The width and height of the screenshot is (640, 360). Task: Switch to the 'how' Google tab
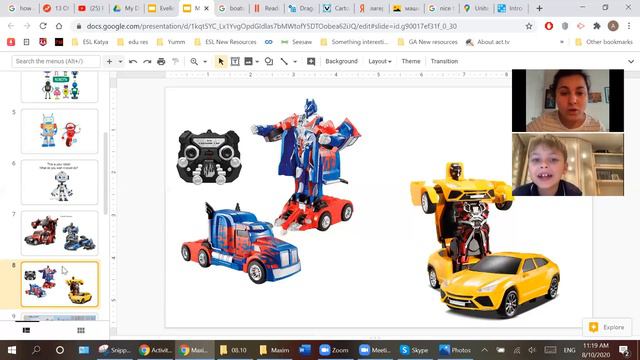pyautogui.click(x=20, y=8)
